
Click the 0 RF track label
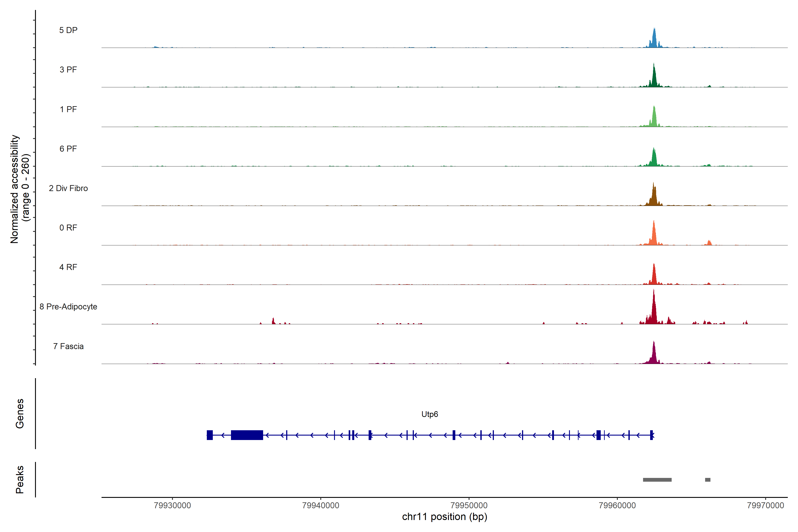pyautogui.click(x=68, y=228)
